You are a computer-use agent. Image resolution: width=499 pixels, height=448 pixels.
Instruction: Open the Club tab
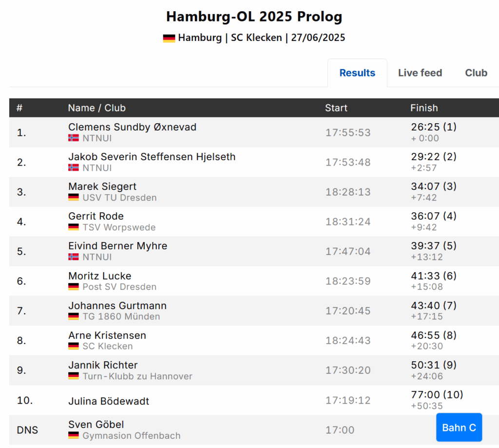click(476, 73)
